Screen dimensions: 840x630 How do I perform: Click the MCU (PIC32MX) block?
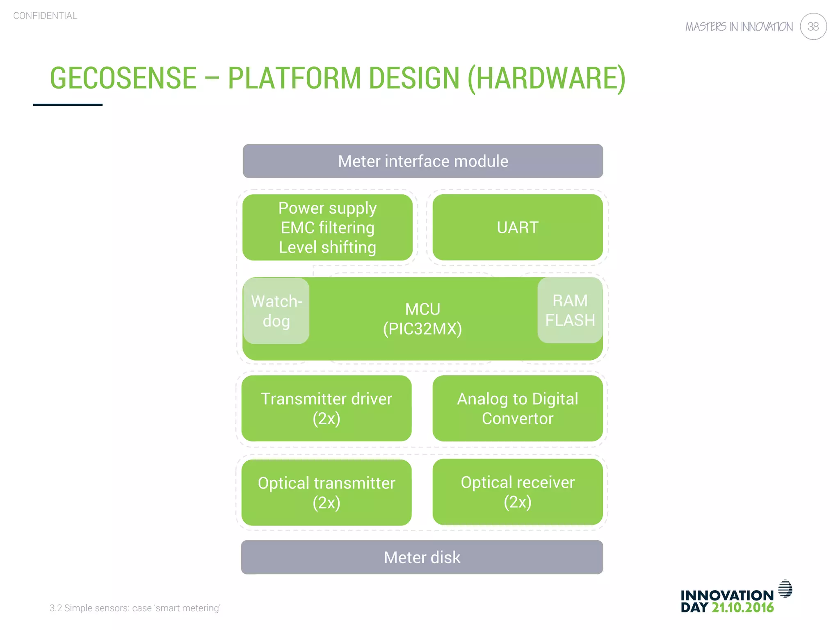tap(422, 319)
